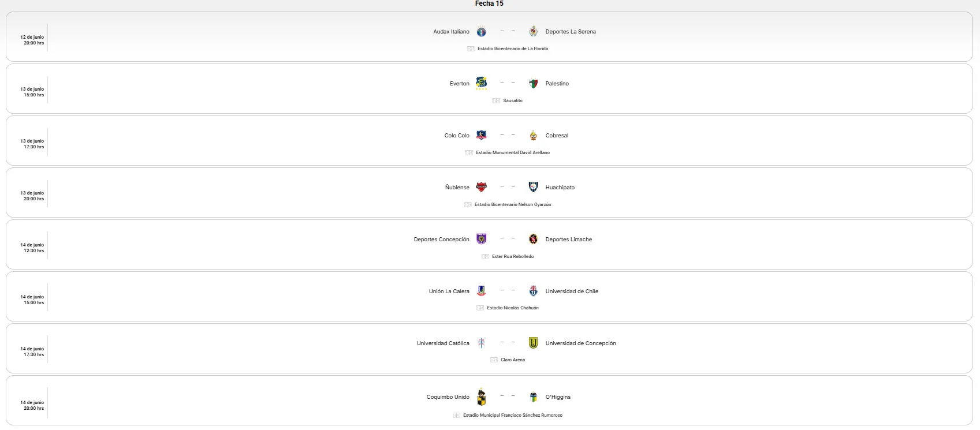The width and height of the screenshot is (980, 430).
Task: Click the Claro Arena venue text
Action: tap(512, 360)
